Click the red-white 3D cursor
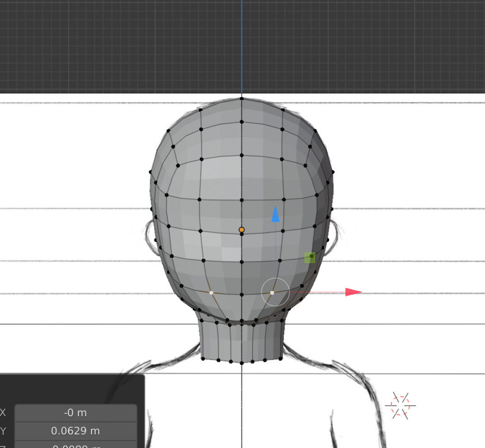This screenshot has height=448, width=485. tap(400, 406)
